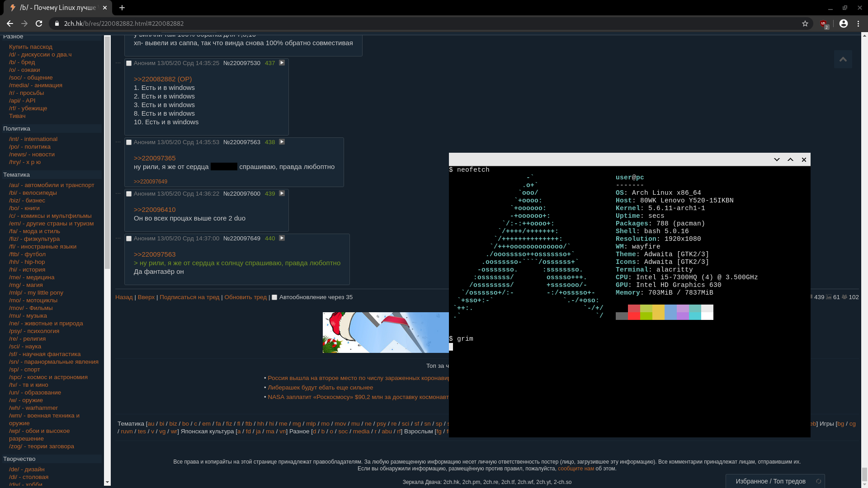
Task: Enable the Автообновление checkbox
Action: 274,297
